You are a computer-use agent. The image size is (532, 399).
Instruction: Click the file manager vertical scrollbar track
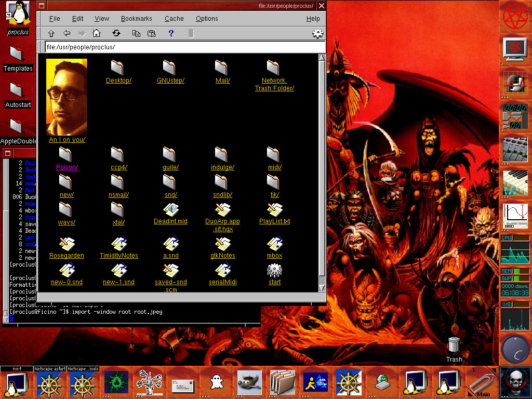pos(322,172)
